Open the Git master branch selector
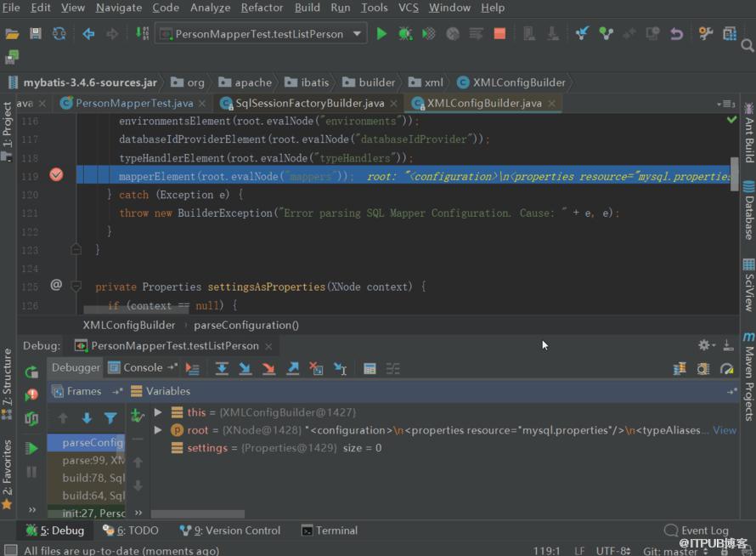The width and height of the screenshot is (756, 556). tap(675, 551)
